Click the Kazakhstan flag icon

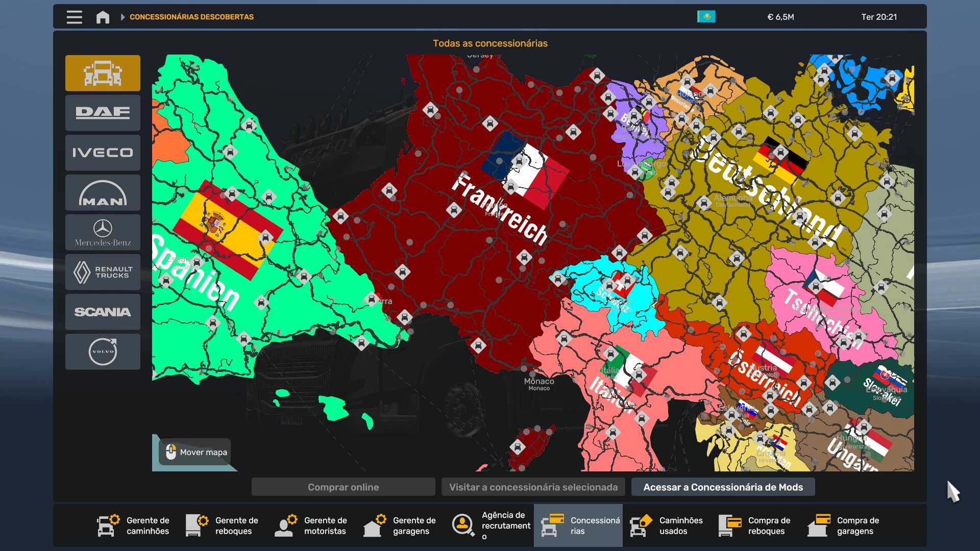(x=706, y=17)
